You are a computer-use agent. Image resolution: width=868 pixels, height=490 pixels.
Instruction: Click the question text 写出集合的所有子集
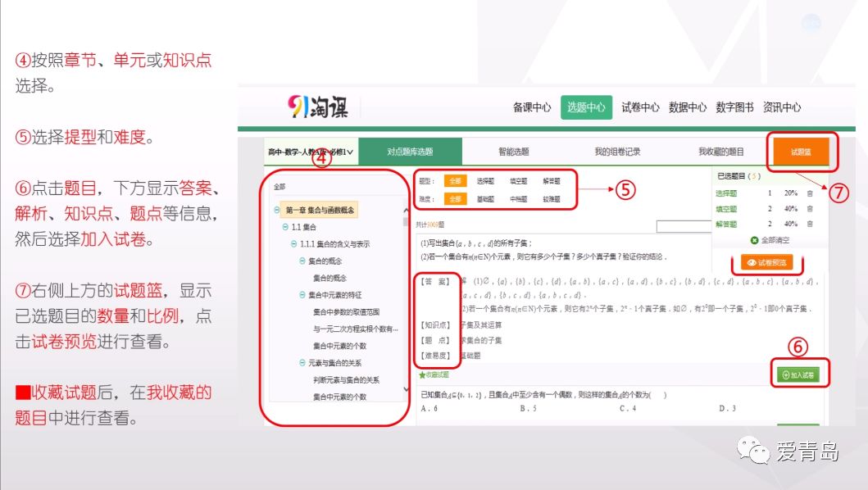click(476, 243)
